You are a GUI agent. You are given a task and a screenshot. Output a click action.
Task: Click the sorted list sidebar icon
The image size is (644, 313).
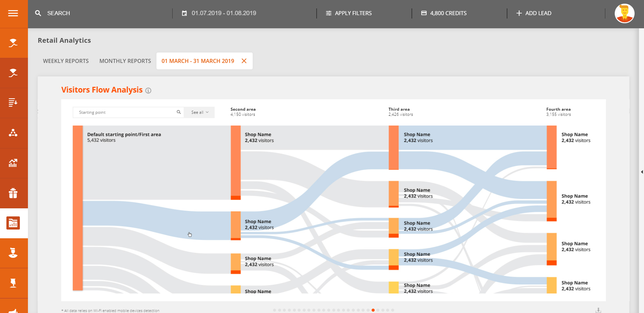(13, 103)
